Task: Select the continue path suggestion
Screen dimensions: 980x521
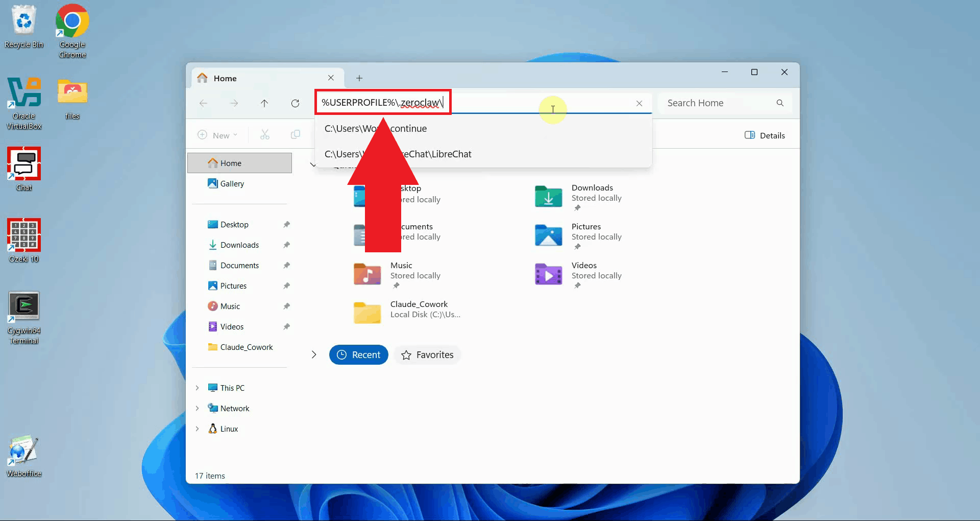Action: 483,128
